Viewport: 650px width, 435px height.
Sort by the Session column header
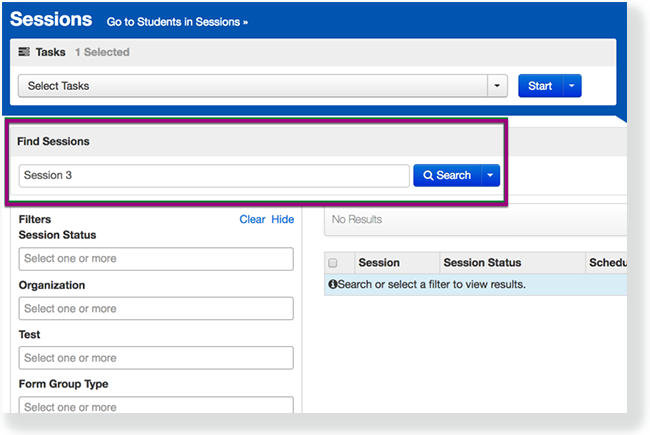[379, 263]
